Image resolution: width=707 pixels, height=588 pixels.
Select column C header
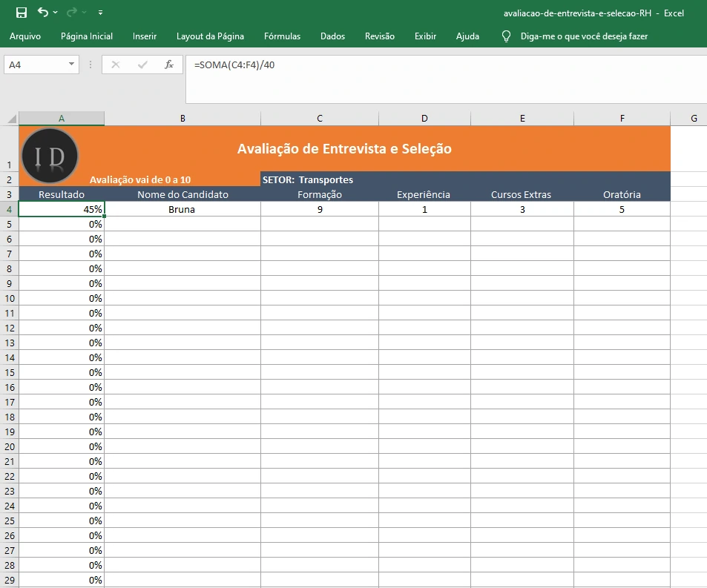pyautogui.click(x=319, y=119)
